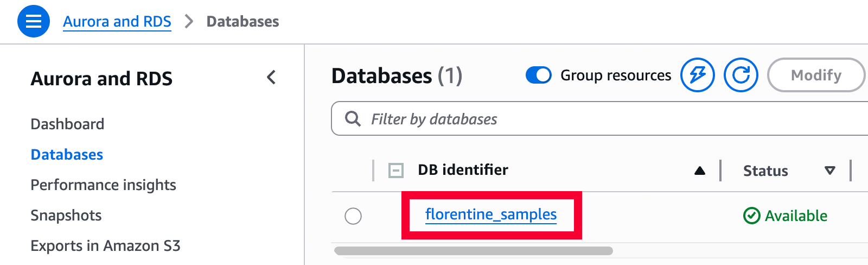The image size is (868, 265).
Task: Open the florentine_samples database link
Action: tap(491, 214)
